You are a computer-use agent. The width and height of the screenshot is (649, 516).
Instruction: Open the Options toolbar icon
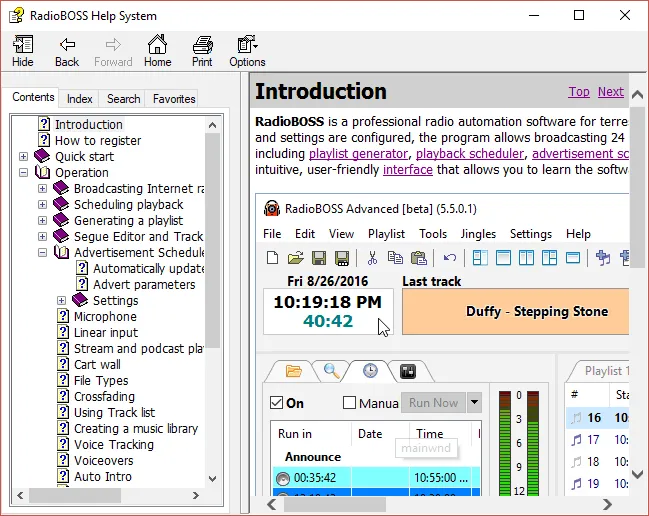click(x=247, y=45)
